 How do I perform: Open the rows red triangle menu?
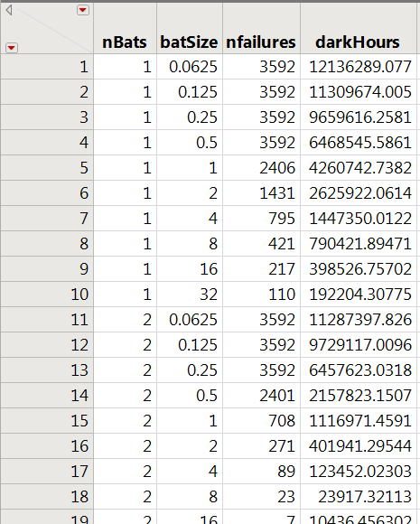pos(12,48)
